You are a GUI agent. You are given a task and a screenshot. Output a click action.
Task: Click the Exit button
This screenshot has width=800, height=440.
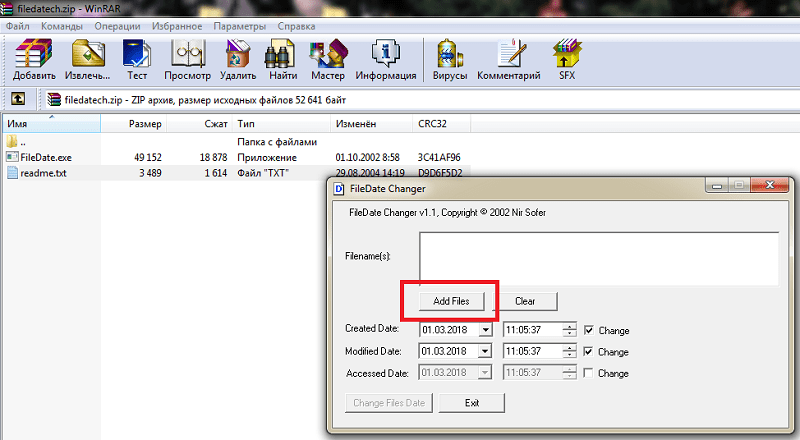point(472,403)
